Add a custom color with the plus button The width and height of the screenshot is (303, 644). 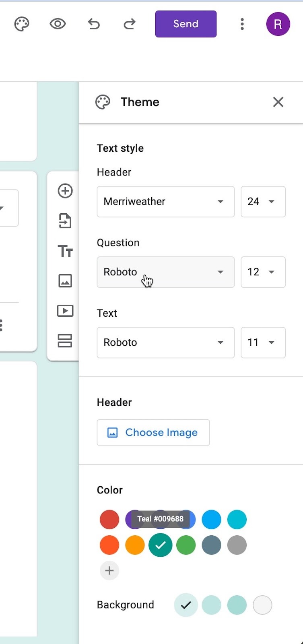tap(109, 571)
